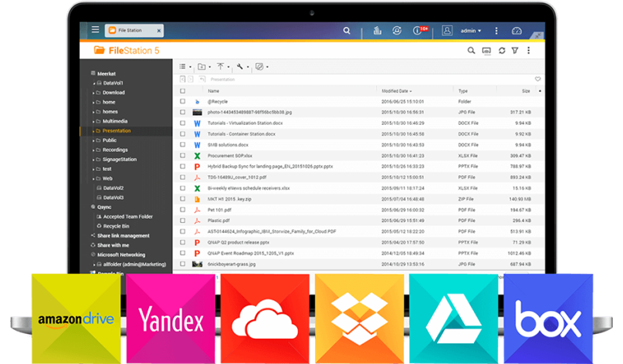Click the OneDrive cloud tile
The image size is (623, 364).
(x=265, y=318)
